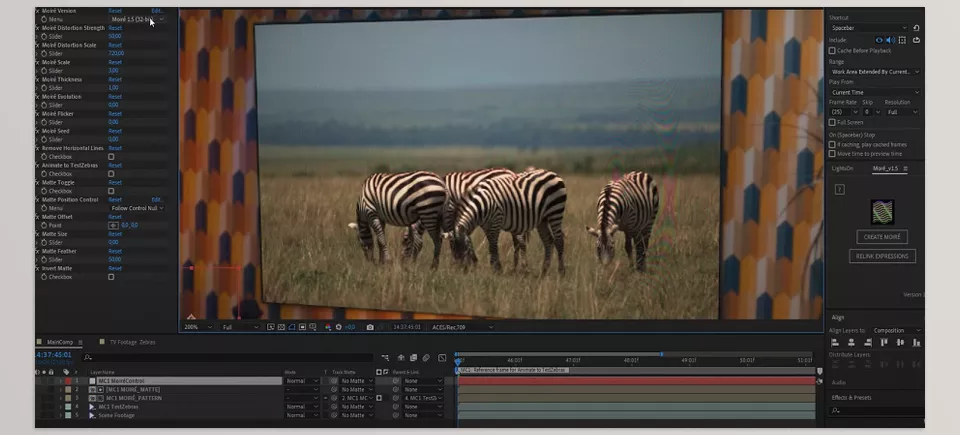Click the reset exposure icon
Screen dimensions: 960x435
click(339, 327)
